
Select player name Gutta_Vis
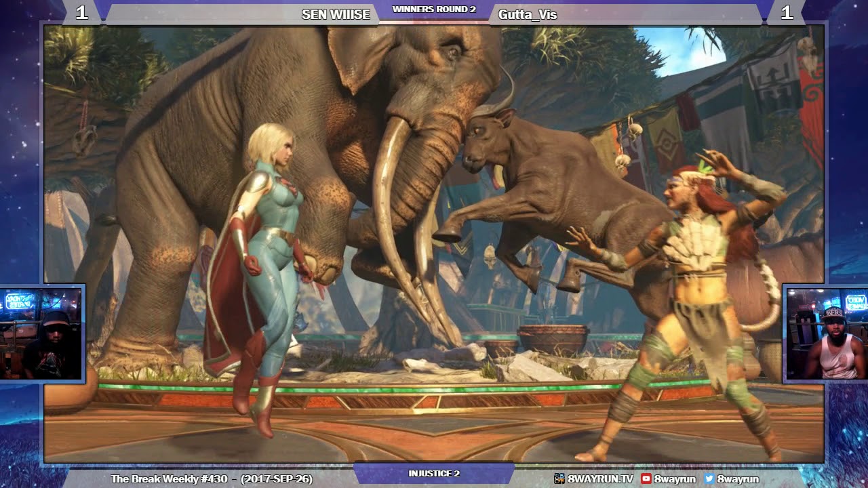[528, 14]
